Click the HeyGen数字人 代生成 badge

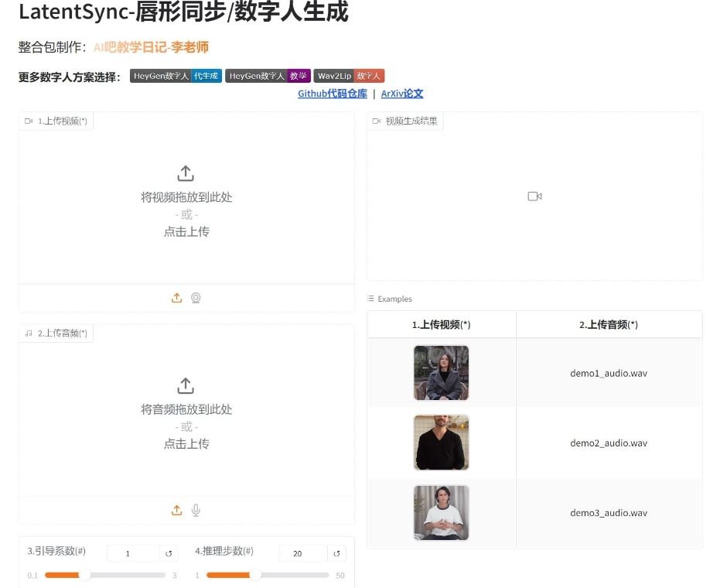(x=174, y=75)
